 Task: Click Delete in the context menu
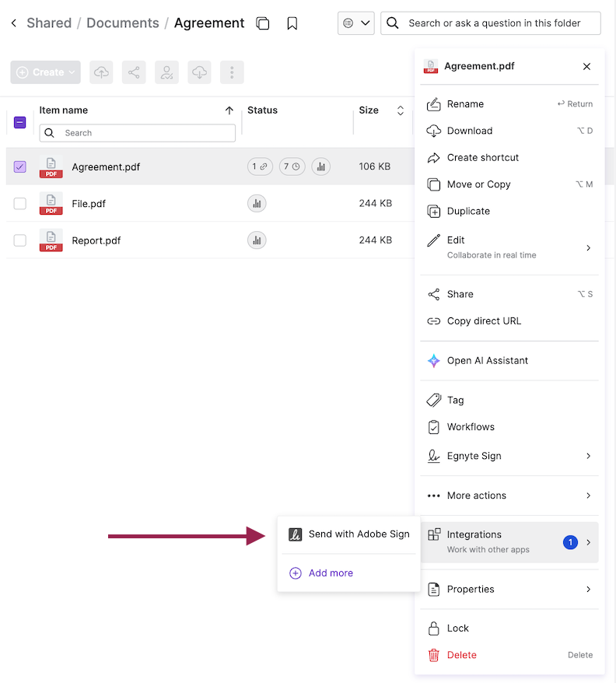pyautogui.click(x=509, y=655)
